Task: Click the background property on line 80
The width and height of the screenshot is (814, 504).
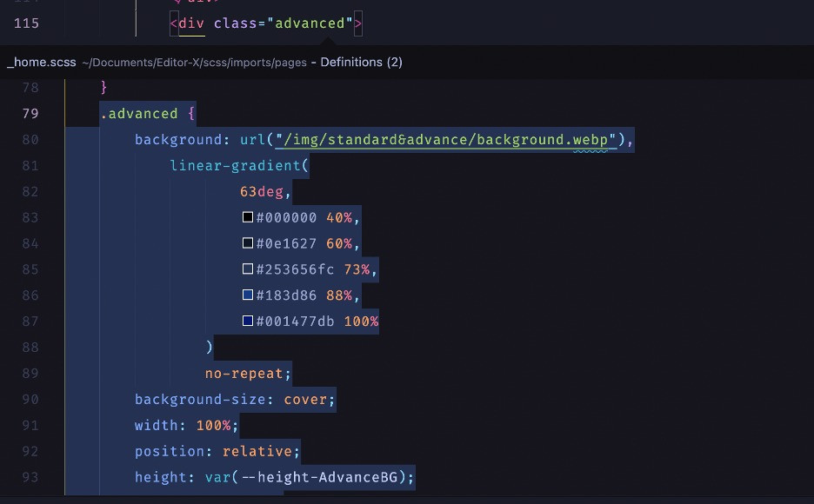Action: 178,140
